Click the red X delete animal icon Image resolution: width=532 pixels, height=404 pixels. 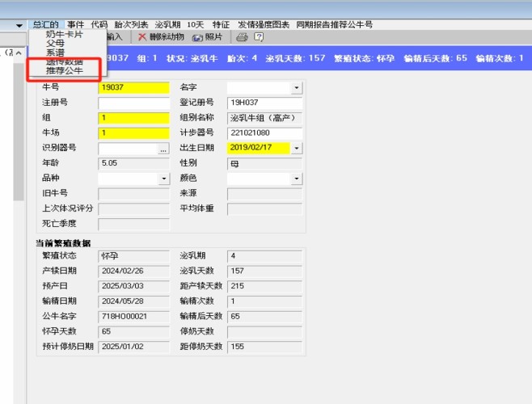pos(142,37)
